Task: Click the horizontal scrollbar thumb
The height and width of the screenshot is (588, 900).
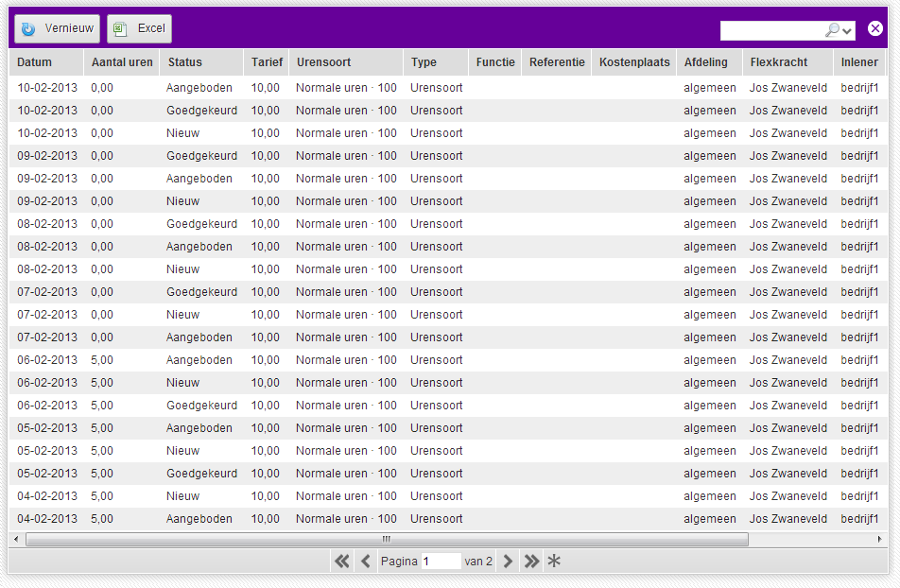Action: [x=387, y=539]
